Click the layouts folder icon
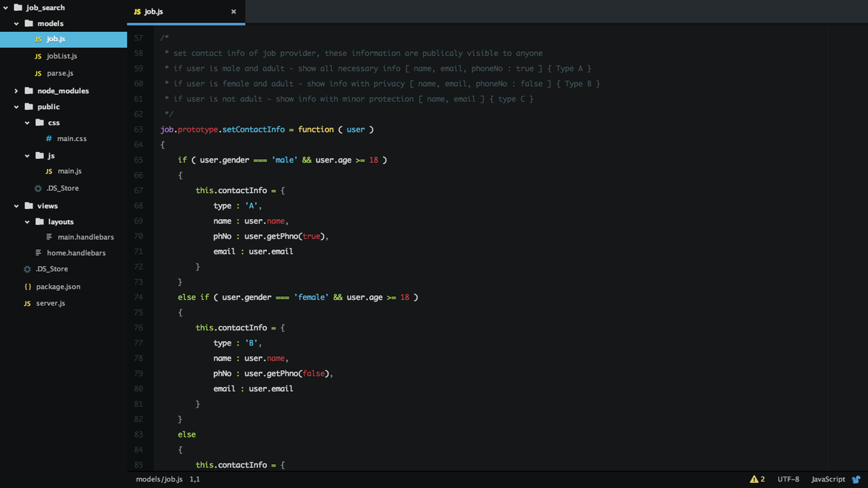This screenshot has width=868, height=488. [40, 221]
